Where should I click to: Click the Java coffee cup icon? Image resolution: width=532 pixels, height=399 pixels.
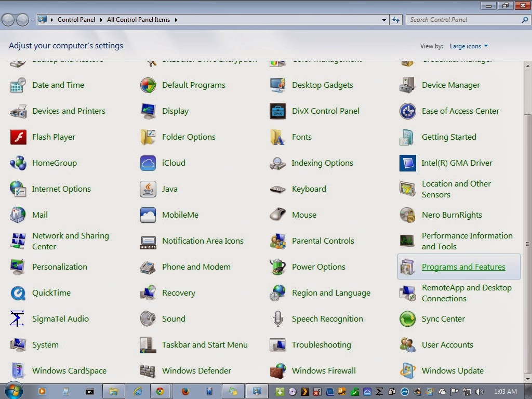coord(148,189)
